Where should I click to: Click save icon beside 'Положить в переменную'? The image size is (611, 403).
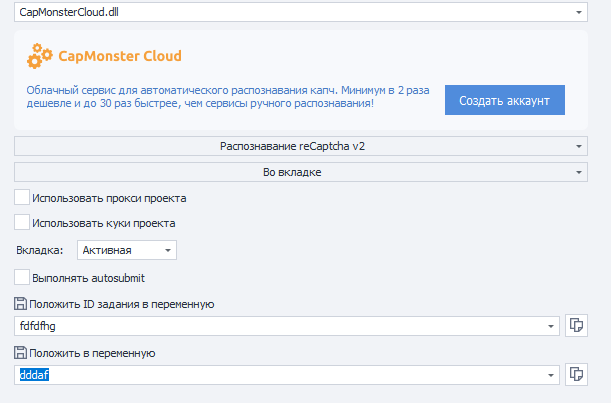21,353
